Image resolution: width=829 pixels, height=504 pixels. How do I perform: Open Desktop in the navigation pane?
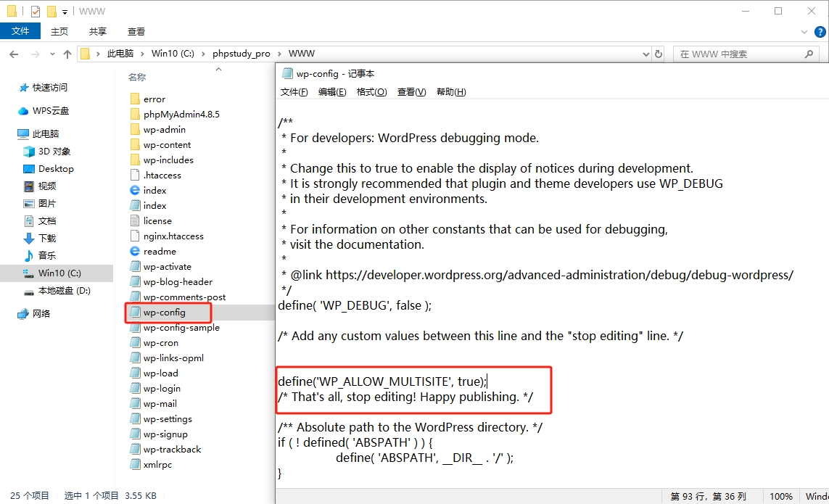click(x=56, y=169)
